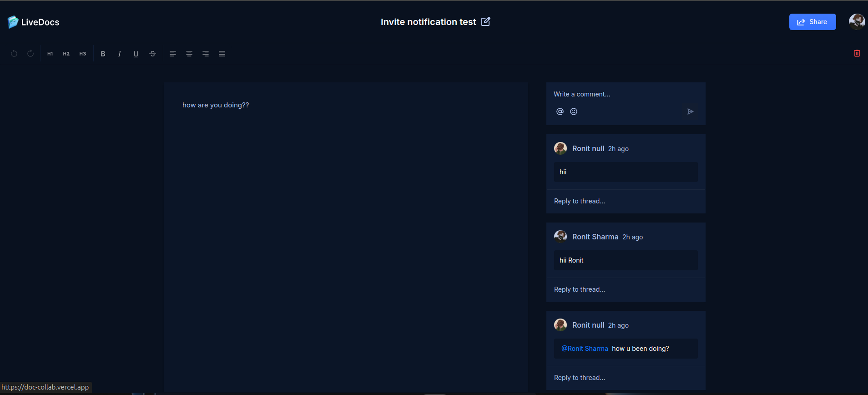Toggle underline formatting
Screen dimensions: 868x395
pos(136,54)
